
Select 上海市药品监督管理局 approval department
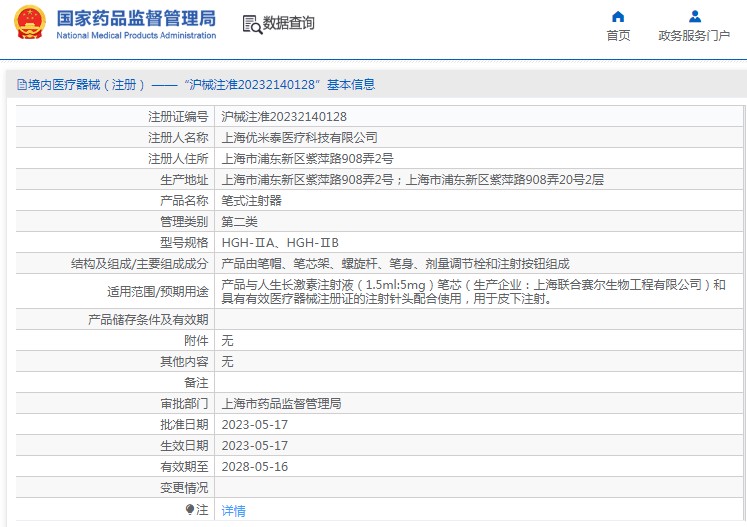point(281,404)
